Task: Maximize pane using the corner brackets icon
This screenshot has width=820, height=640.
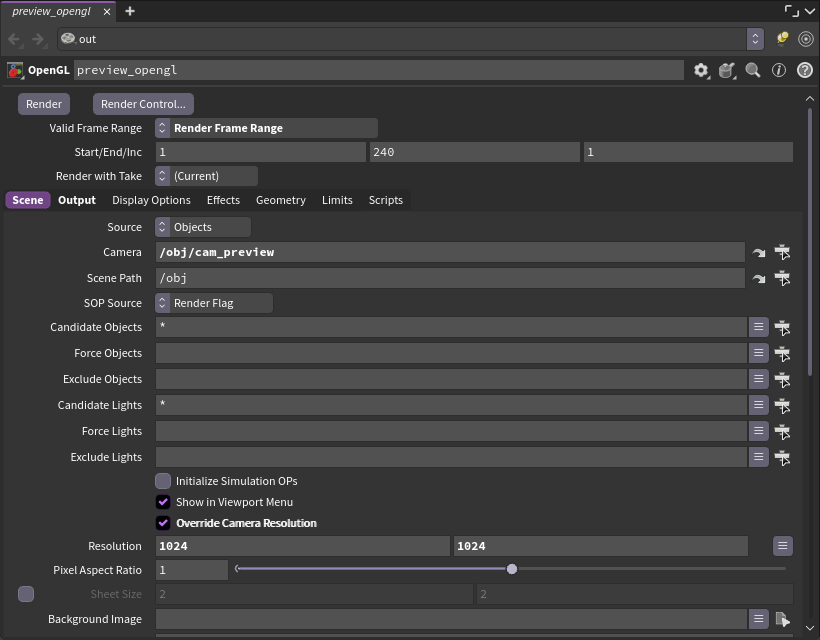Action: tap(792, 10)
